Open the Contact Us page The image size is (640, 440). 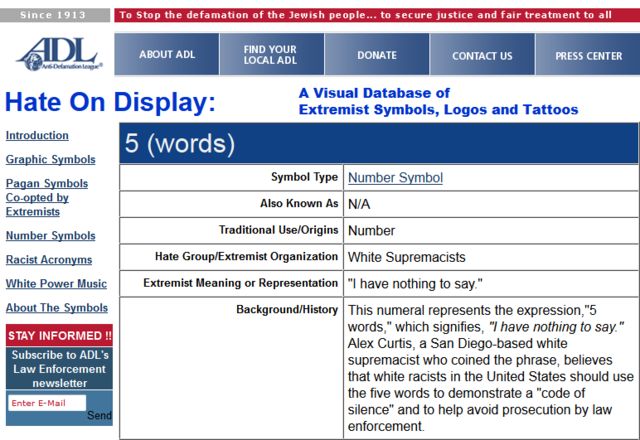coord(482,56)
